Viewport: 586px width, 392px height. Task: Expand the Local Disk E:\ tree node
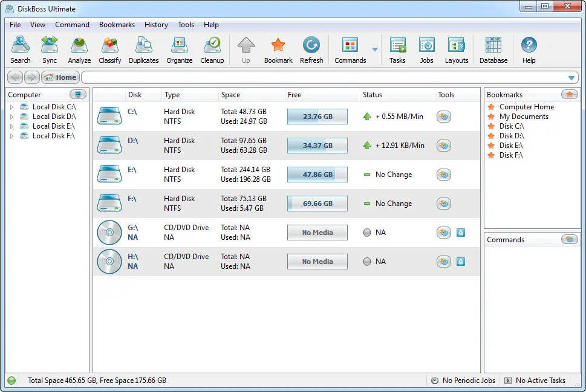tap(11, 127)
